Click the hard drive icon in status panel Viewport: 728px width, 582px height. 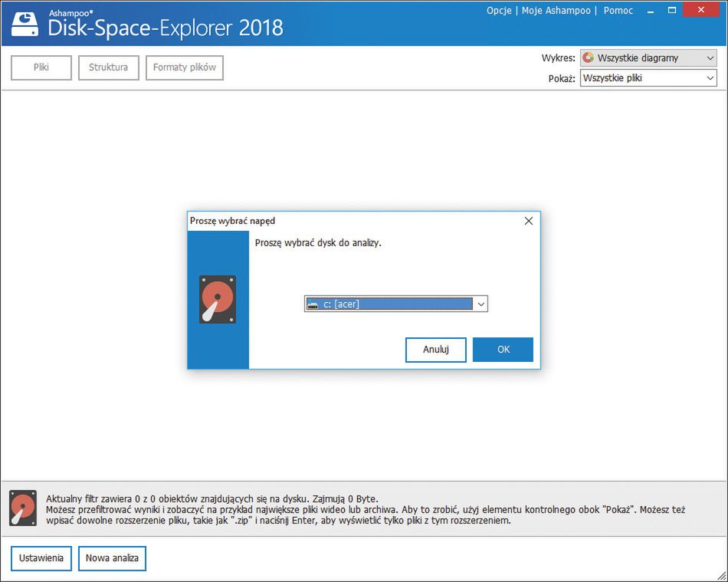pos(23,508)
